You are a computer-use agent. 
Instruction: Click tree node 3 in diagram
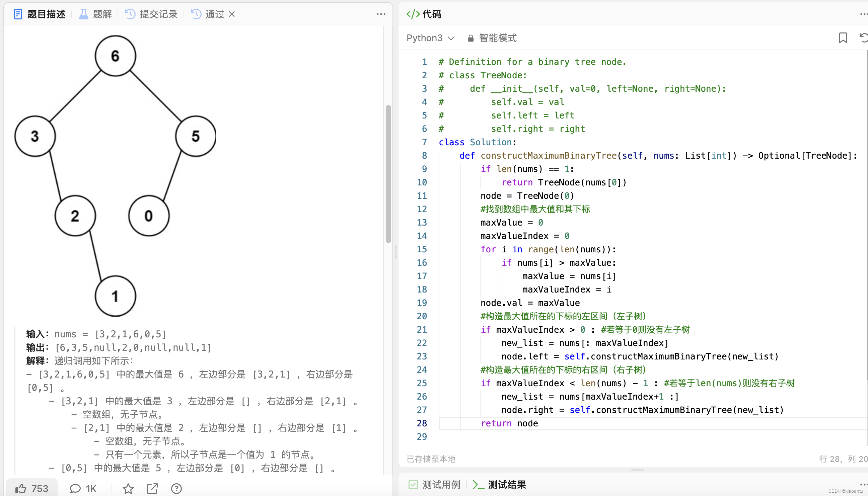[35, 136]
